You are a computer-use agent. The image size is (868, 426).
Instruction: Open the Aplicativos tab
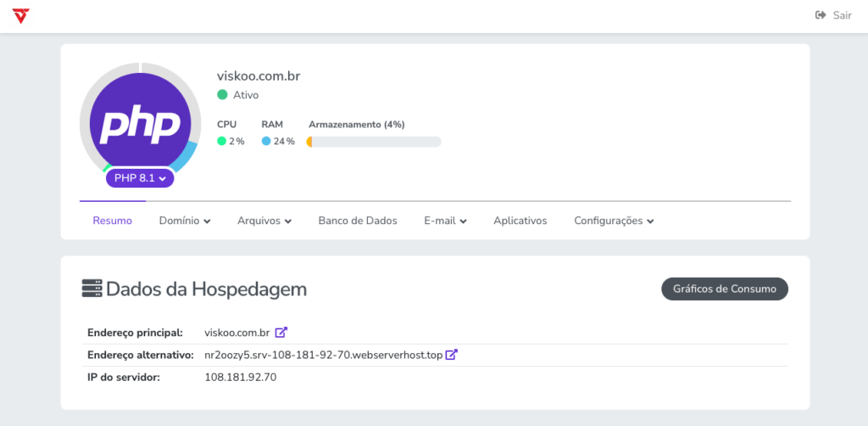(x=520, y=221)
